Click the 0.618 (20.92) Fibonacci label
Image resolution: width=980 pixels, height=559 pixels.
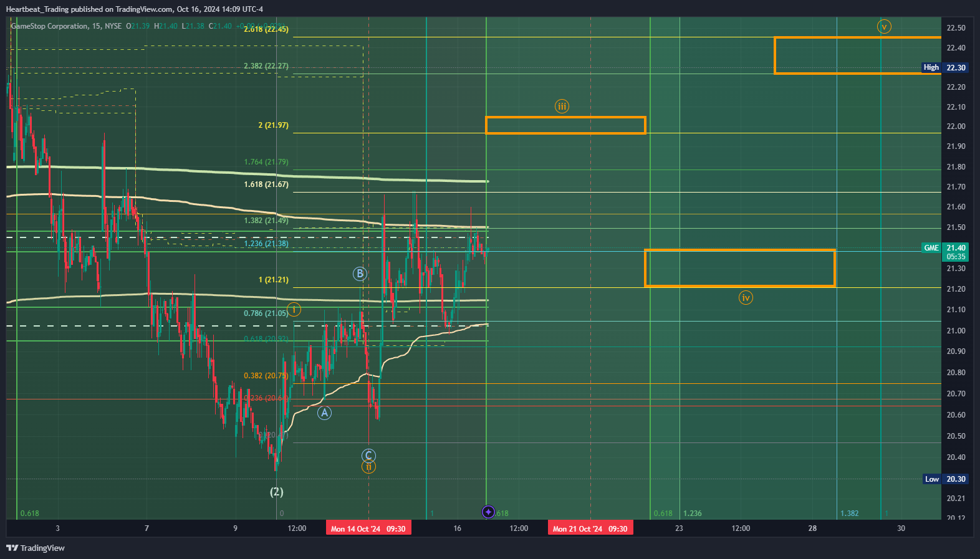pos(266,339)
